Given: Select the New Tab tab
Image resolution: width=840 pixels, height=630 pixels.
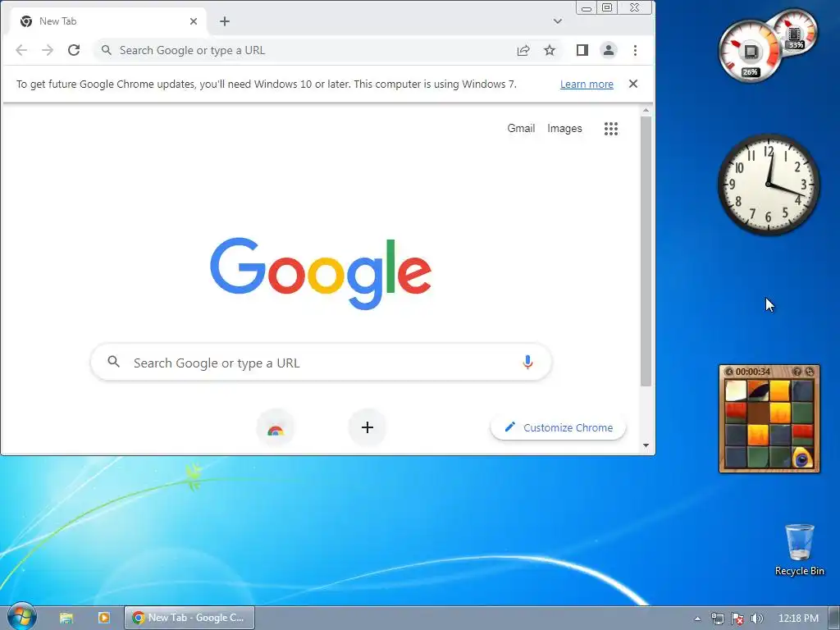Looking at the screenshot, I should click(107, 21).
